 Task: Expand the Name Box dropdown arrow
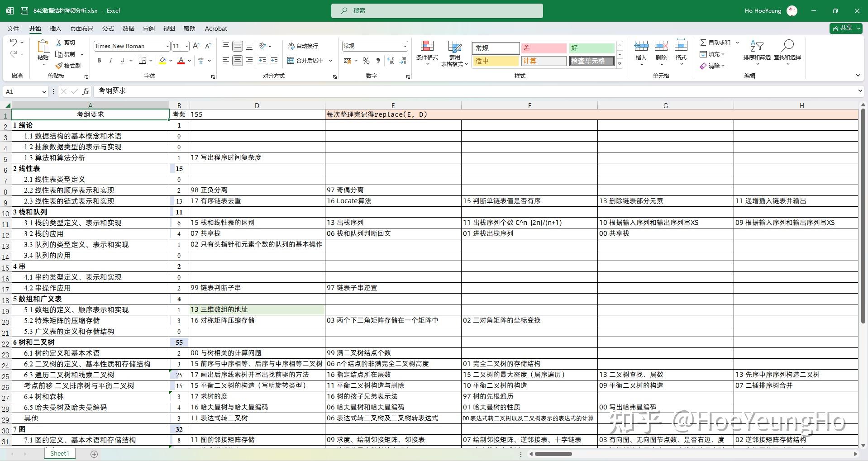click(x=44, y=92)
